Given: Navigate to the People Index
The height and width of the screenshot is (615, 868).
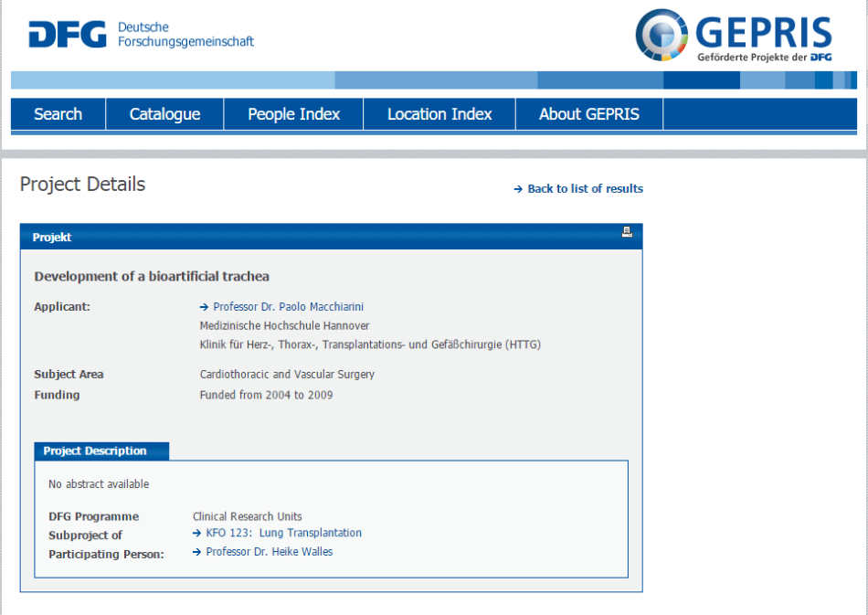Looking at the screenshot, I should 292,114.
